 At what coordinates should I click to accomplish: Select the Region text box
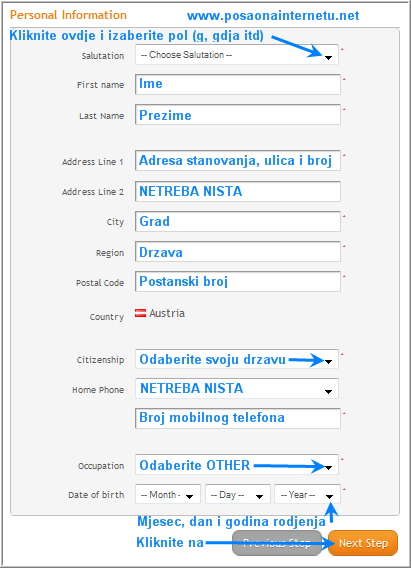coord(238,251)
